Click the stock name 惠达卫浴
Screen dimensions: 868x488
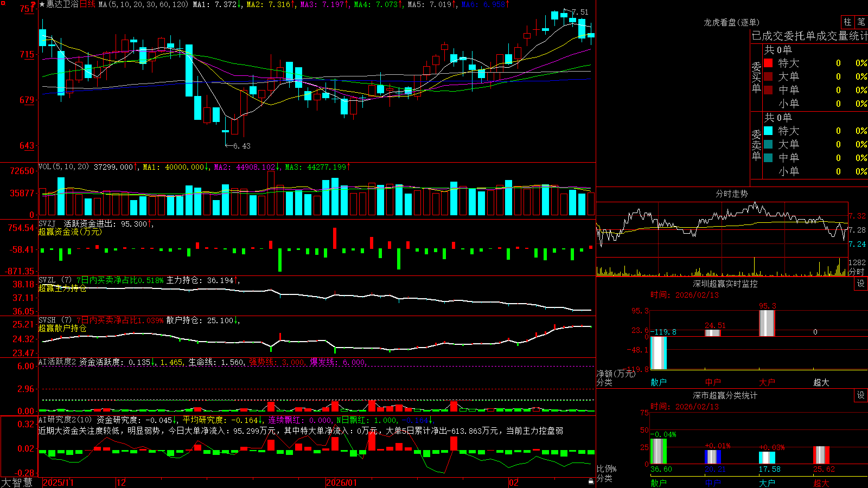click(62, 4)
